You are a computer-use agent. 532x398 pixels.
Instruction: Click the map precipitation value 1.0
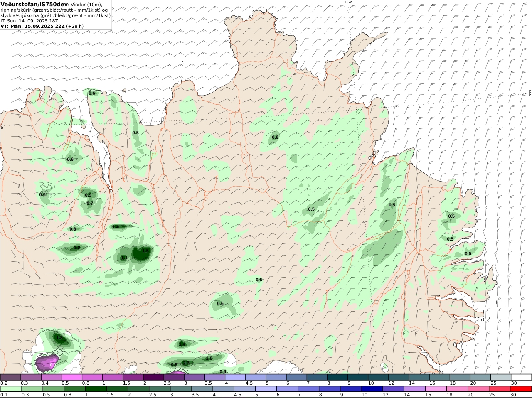point(209,358)
